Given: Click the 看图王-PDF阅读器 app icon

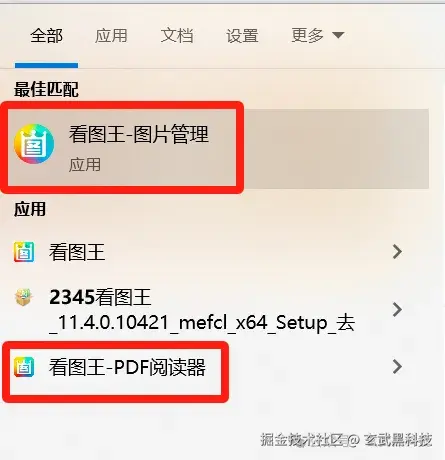Looking at the screenshot, I should coord(24,367).
